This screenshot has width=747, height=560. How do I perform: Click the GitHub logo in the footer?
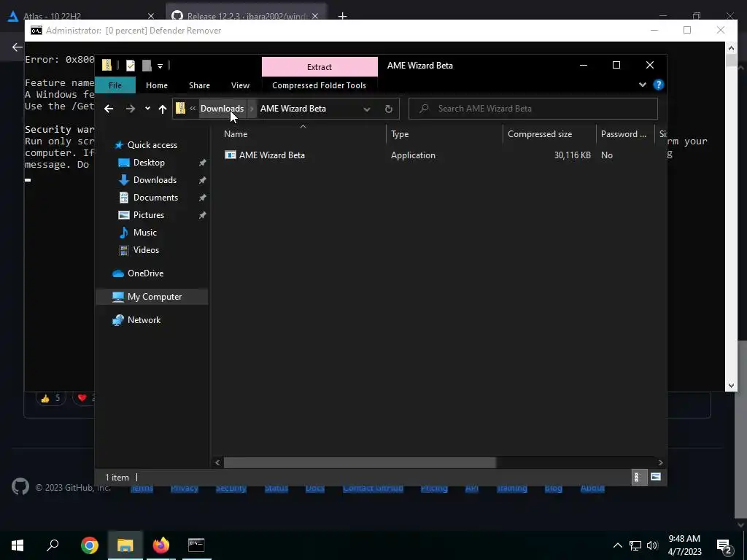(x=20, y=486)
